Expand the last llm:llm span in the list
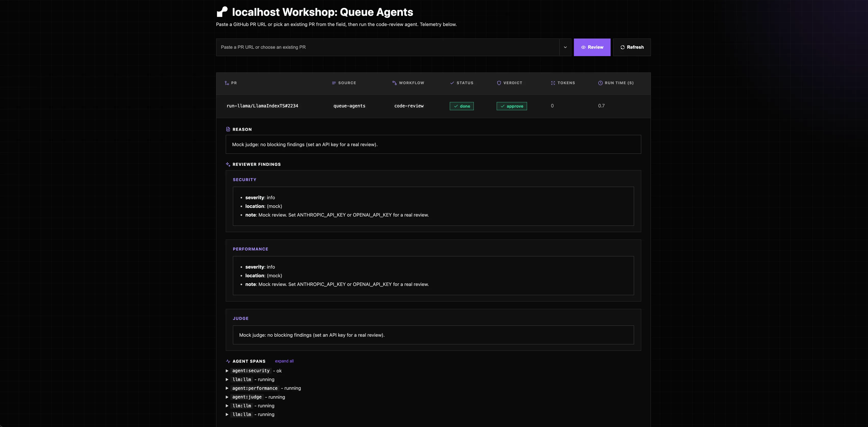868x427 pixels. click(227, 415)
